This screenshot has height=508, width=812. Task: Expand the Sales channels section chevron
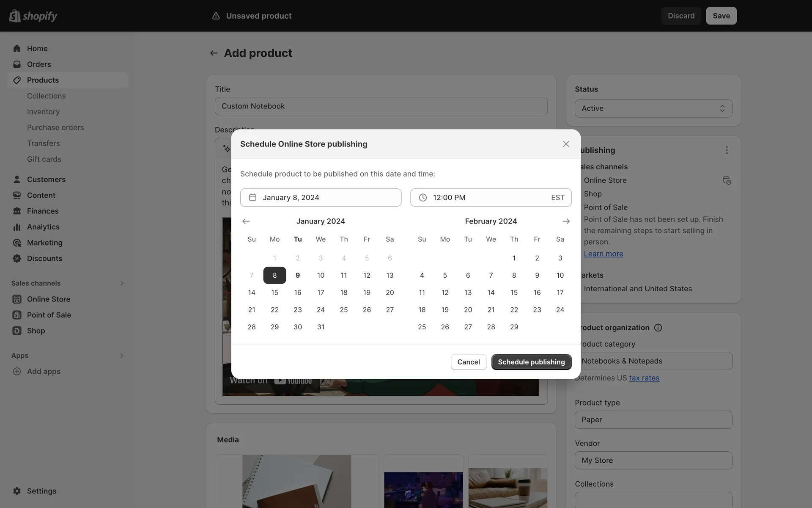click(122, 283)
